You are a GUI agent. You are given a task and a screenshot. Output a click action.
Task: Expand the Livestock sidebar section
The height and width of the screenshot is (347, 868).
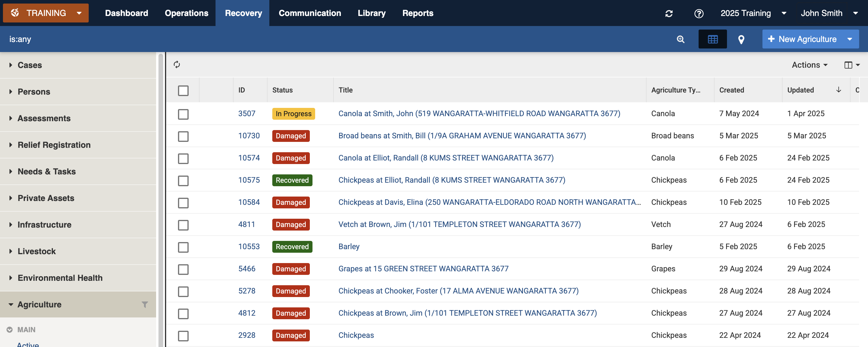click(x=36, y=251)
